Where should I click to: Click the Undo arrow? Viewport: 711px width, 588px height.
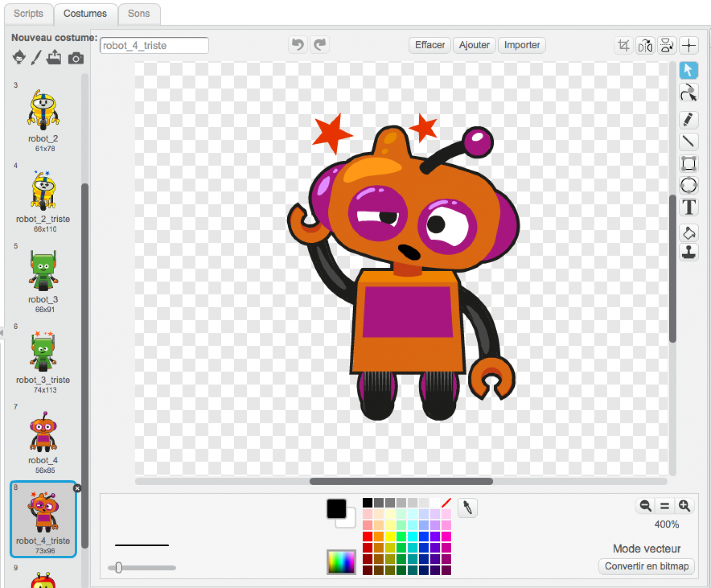pos(298,44)
